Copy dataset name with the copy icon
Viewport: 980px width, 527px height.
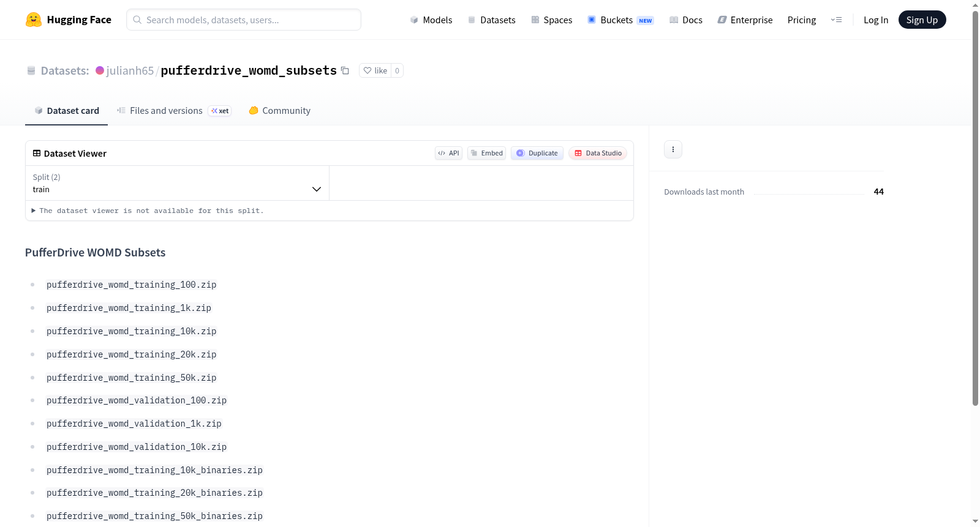[x=345, y=70]
